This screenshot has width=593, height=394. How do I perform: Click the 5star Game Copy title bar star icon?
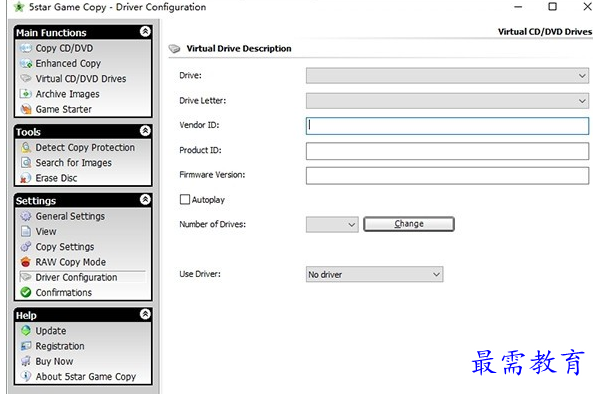19,7
